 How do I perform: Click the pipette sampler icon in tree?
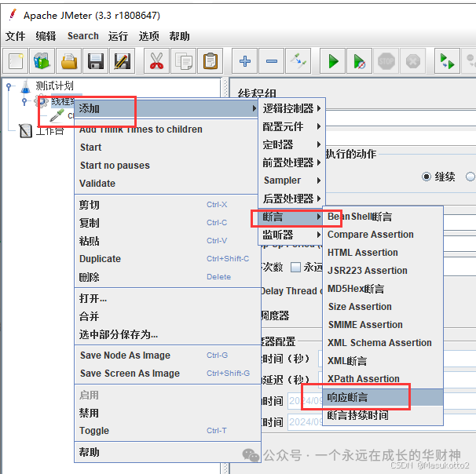57,115
